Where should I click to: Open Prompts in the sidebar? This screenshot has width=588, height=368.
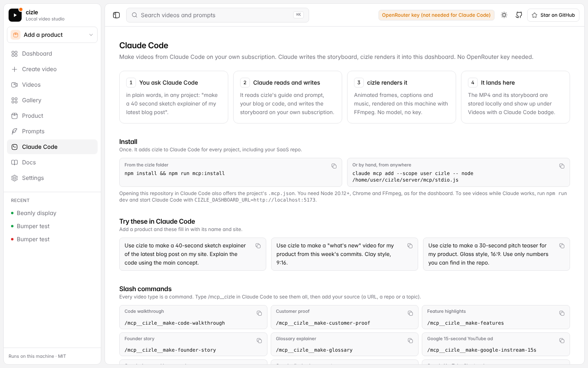[x=52, y=131]
